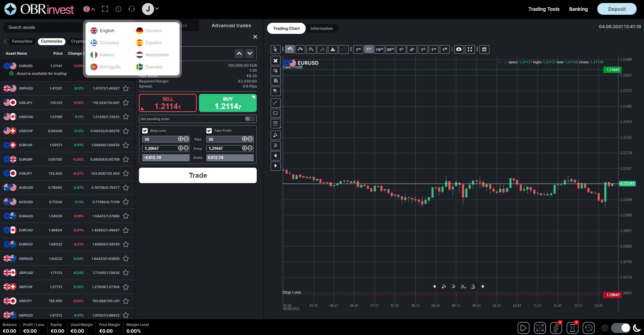The width and height of the screenshot is (644, 335).
Task: Click the Deposit button
Action: [617, 9]
